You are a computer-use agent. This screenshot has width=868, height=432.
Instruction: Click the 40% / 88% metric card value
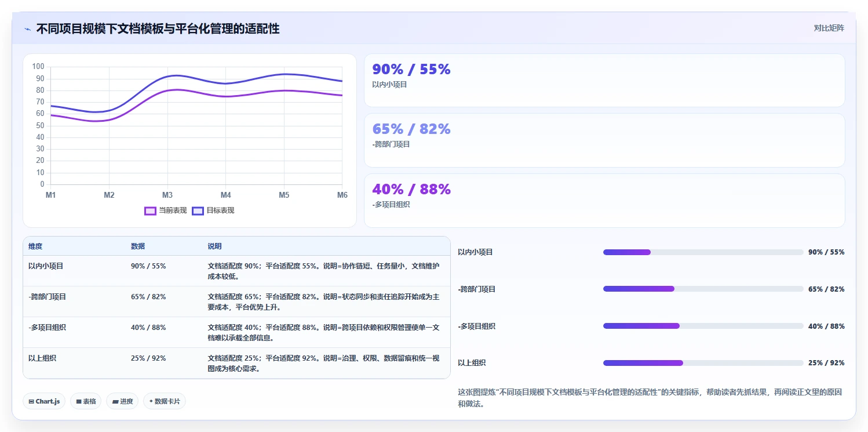click(411, 189)
